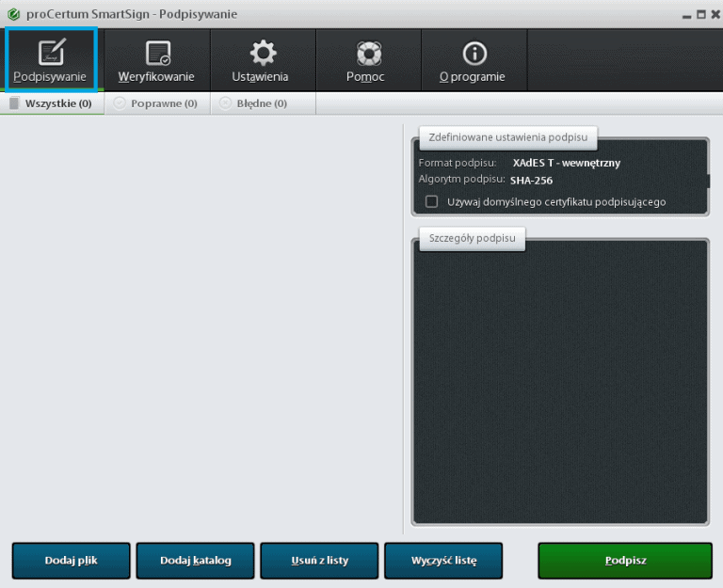Viewport: 723px width, 588px height.
Task: Click the proCertum logo in title bar
Action: (x=13, y=14)
